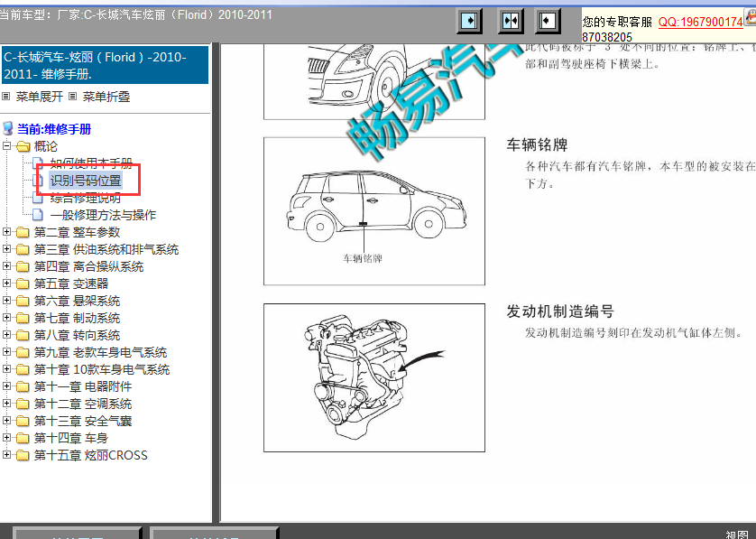
Task: Expand 第二章 整车参数 folder
Action: coord(6,232)
